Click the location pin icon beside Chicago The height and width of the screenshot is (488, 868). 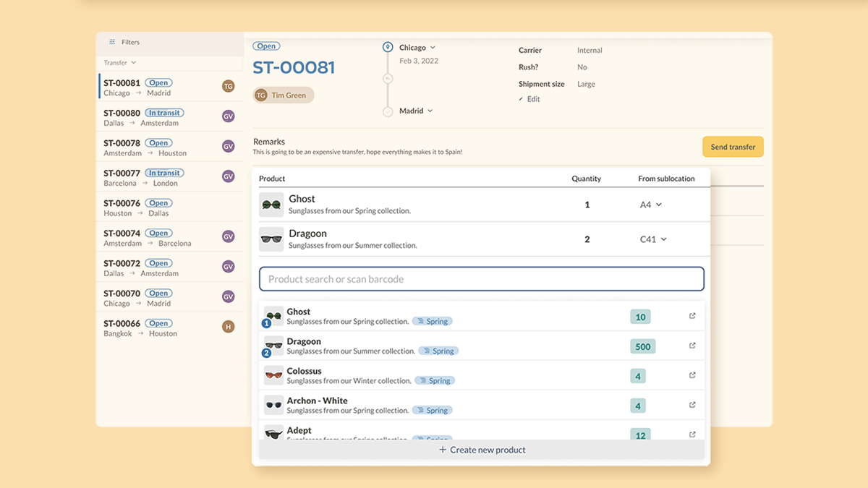pyautogui.click(x=388, y=46)
